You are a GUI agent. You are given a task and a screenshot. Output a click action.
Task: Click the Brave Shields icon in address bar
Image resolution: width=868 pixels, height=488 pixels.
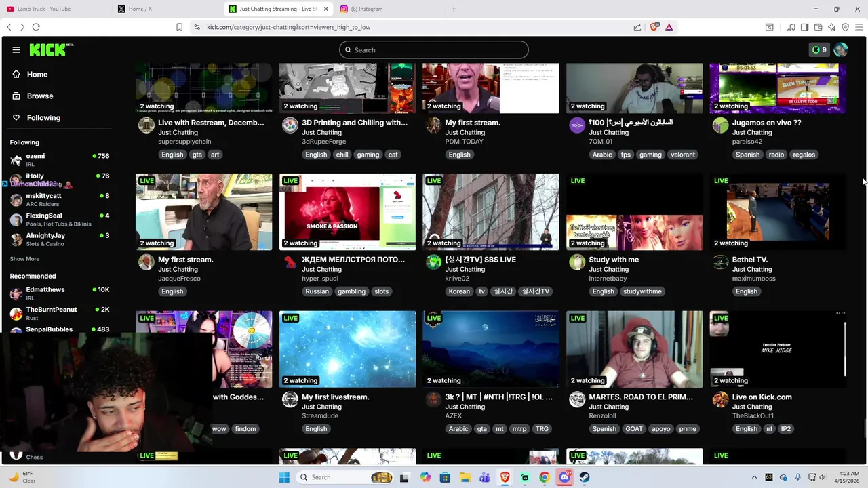click(654, 27)
